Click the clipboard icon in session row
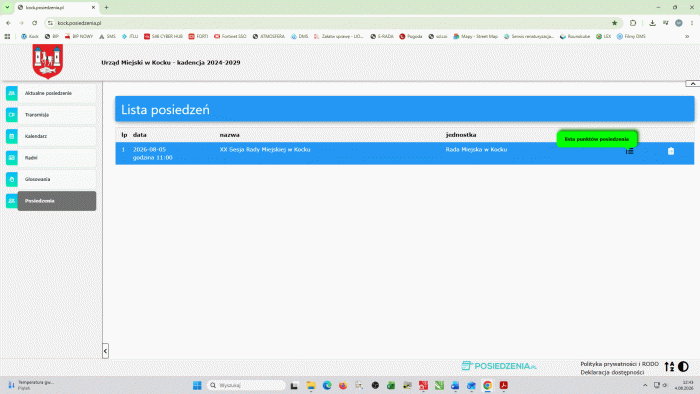 pyautogui.click(x=671, y=151)
